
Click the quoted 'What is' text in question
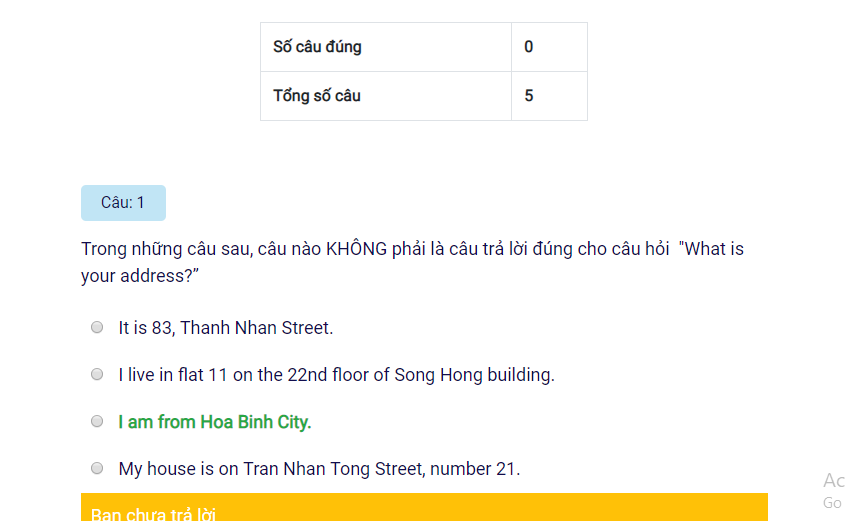(711, 249)
